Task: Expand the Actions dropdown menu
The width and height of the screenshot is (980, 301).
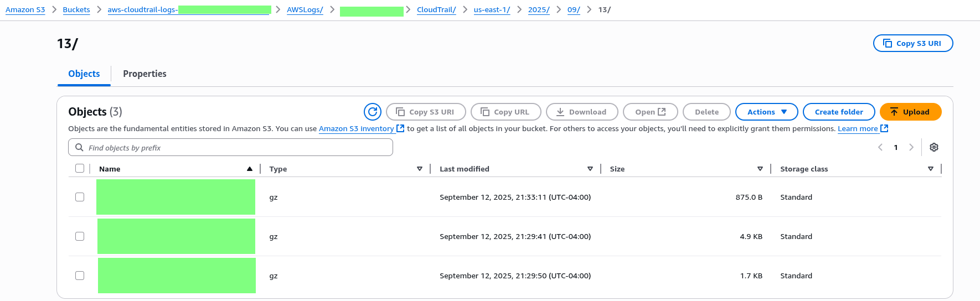Action: [766, 112]
